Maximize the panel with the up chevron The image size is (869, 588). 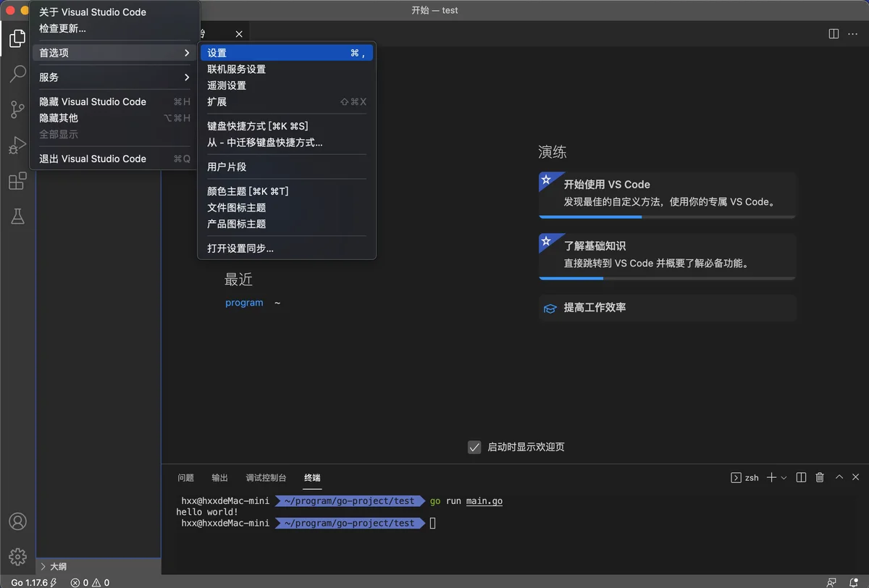coord(839,477)
